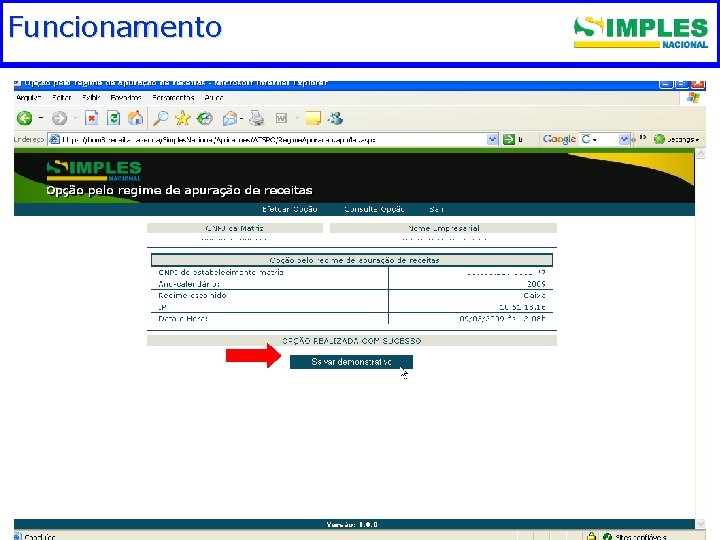Stop page loading with red X icon

91,118
